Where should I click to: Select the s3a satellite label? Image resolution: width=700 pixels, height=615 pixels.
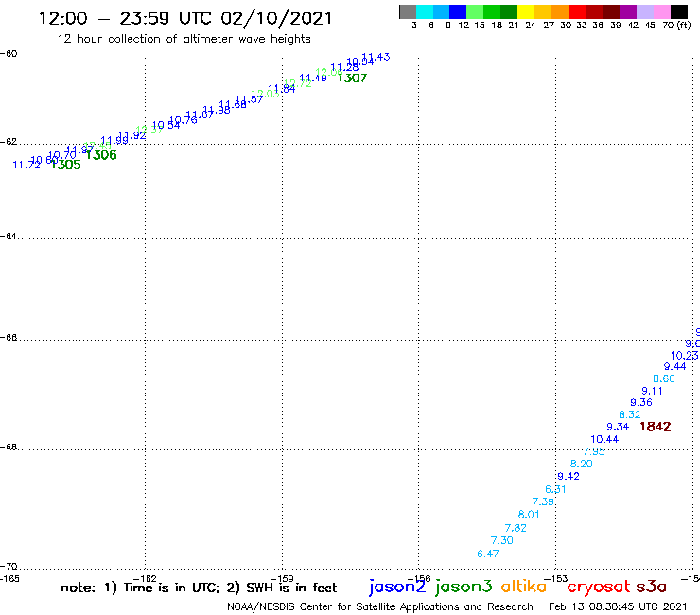click(x=651, y=587)
